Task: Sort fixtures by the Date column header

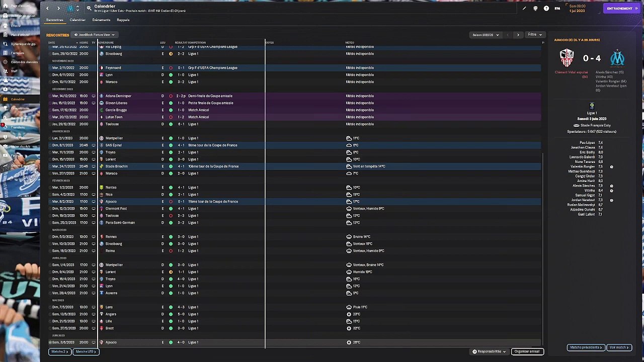Action: coord(52,43)
